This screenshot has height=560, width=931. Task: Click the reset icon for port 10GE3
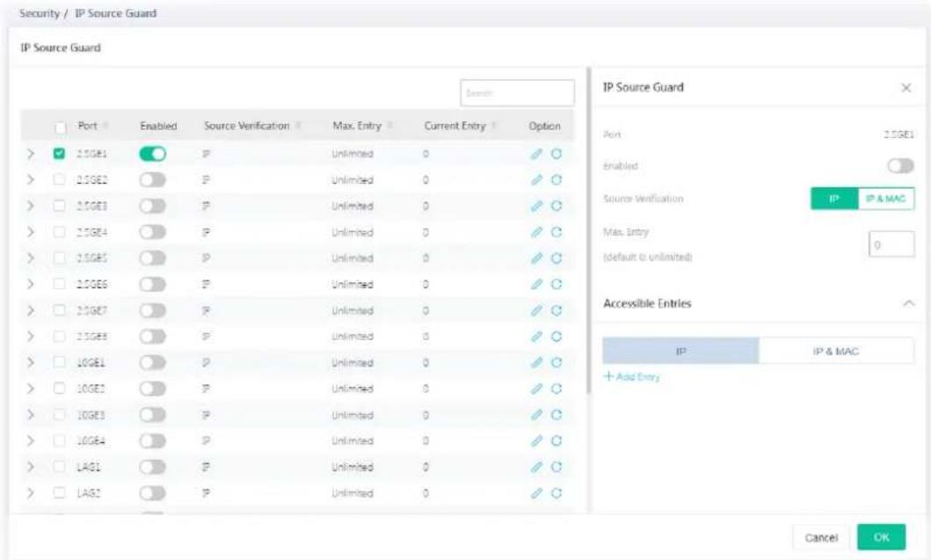[x=556, y=415]
